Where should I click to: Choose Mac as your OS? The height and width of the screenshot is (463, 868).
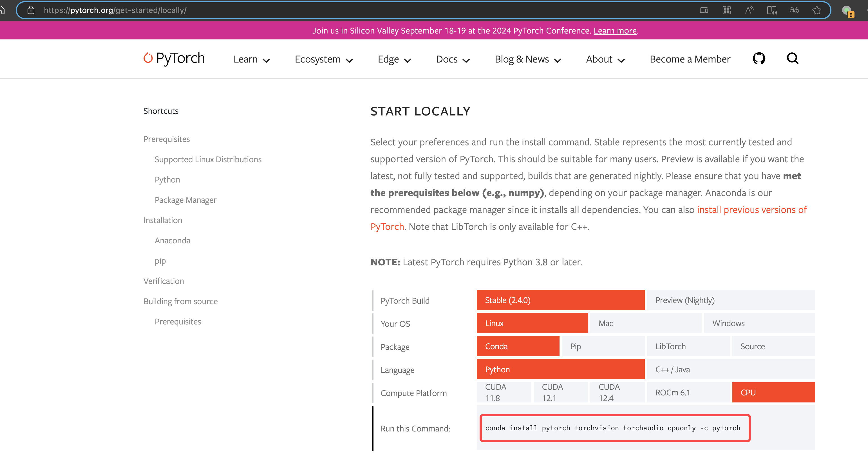point(646,323)
